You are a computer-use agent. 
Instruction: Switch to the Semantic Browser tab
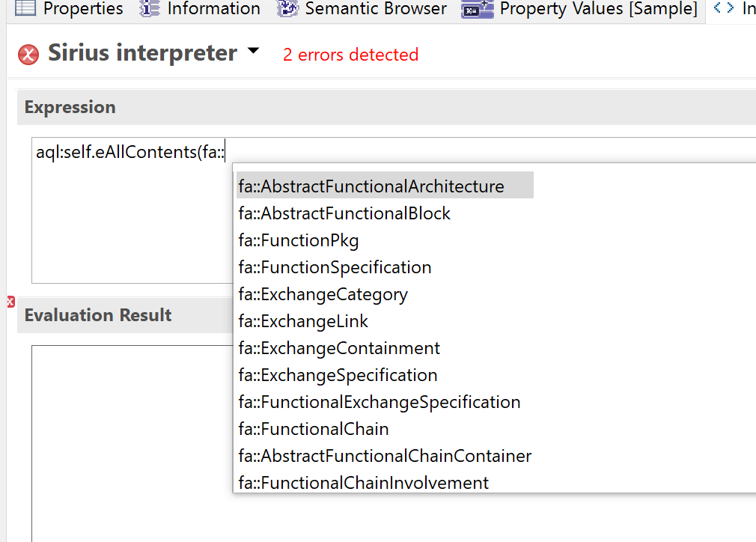[x=376, y=9]
